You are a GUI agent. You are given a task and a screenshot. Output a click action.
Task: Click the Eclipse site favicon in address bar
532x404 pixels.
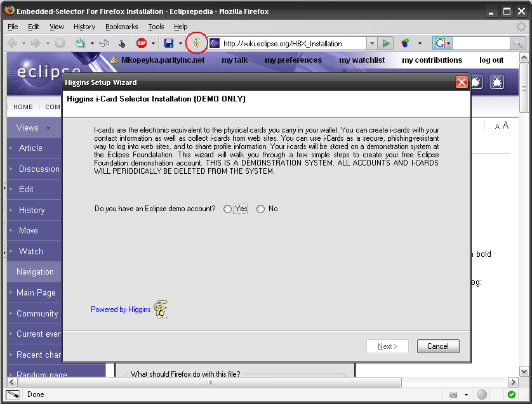pyautogui.click(x=214, y=43)
